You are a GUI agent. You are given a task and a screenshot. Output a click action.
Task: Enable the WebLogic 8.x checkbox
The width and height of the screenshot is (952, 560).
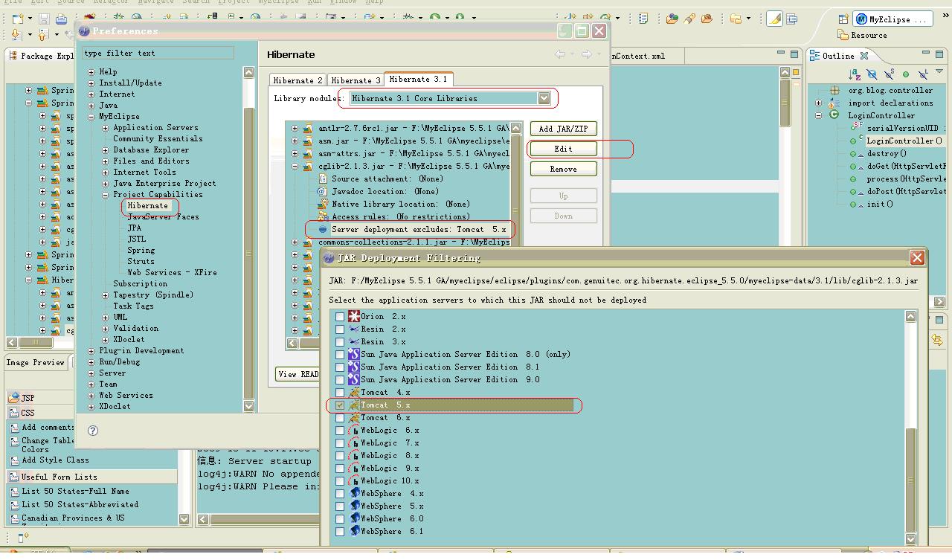coord(340,456)
